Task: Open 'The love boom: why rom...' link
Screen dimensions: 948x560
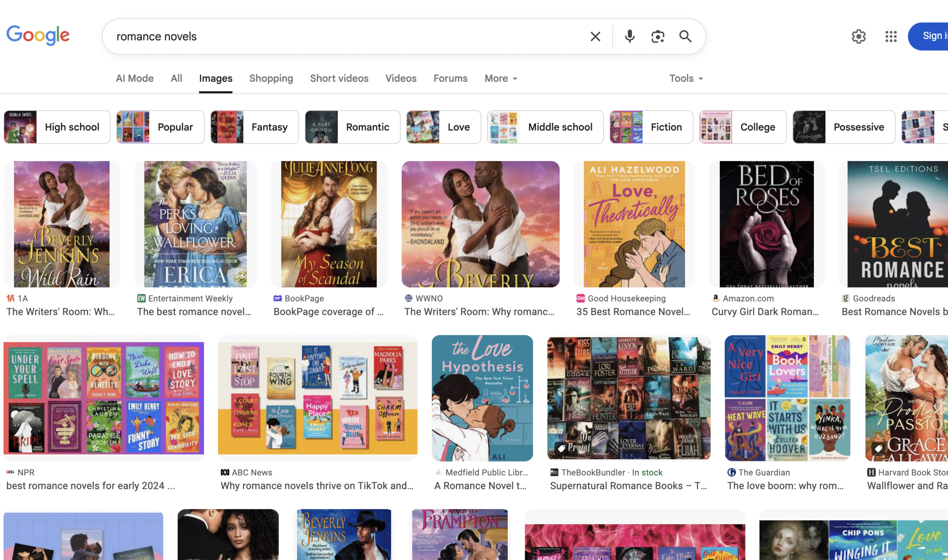Action: [786, 486]
